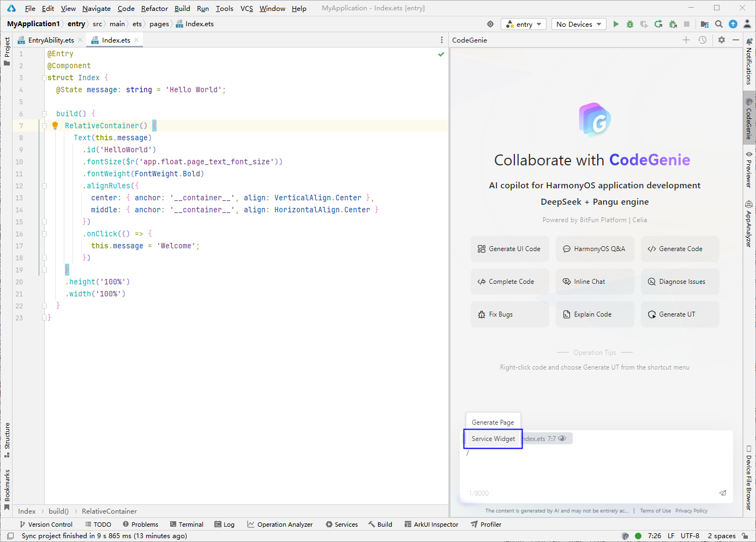756x542 pixels.
Task: Open the No Devices device selector
Action: tap(578, 23)
